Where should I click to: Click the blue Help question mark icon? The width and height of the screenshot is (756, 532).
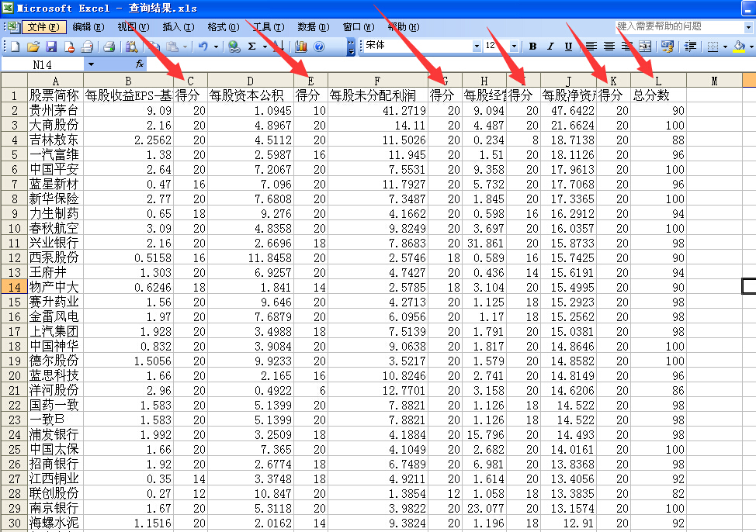(319, 47)
